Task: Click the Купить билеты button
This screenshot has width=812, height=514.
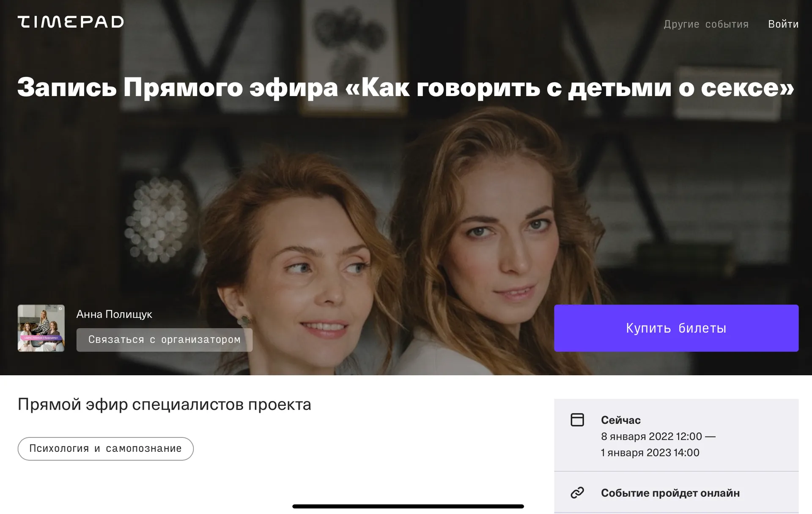Action: click(676, 328)
